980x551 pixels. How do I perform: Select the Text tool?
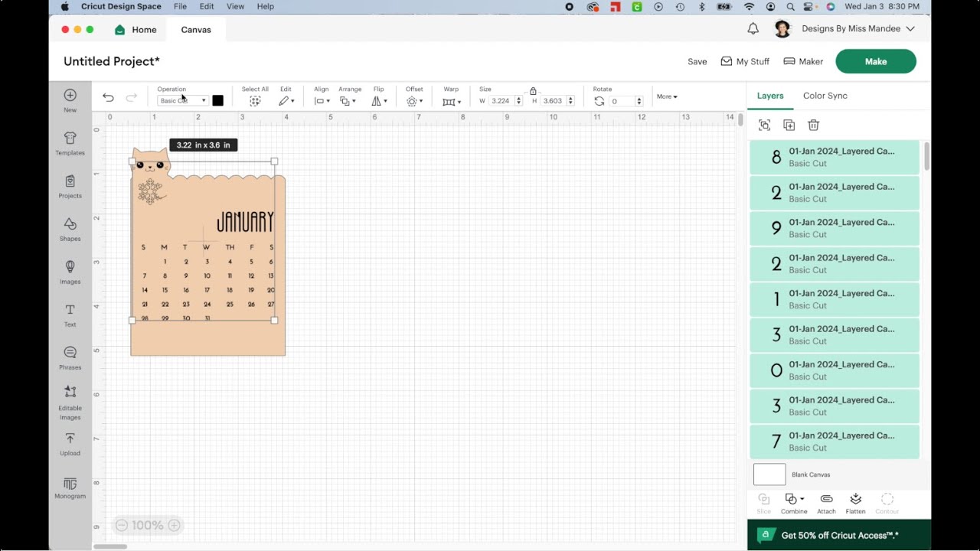coord(70,315)
